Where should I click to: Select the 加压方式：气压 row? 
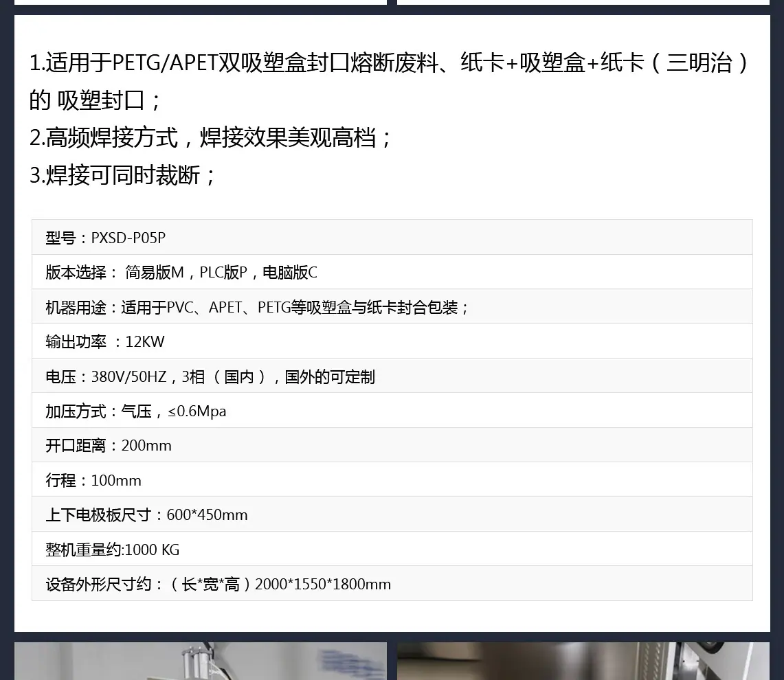(392, 411)
